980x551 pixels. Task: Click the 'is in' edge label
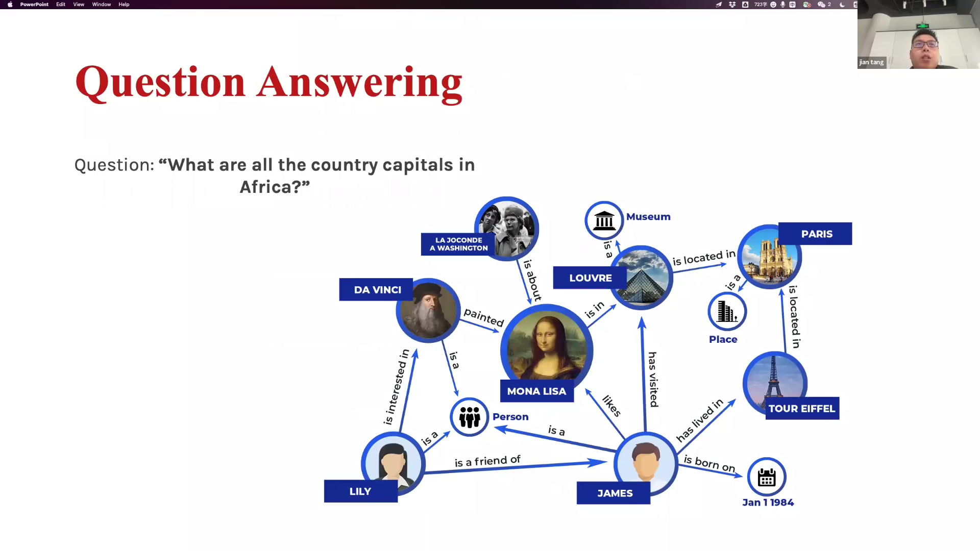(x=594, y=310)
